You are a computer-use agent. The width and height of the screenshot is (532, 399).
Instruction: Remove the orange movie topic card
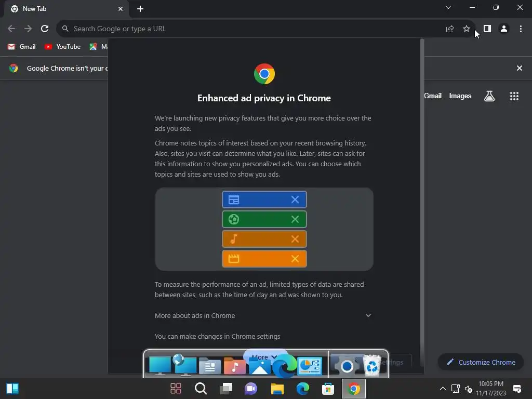click(295, 259)
